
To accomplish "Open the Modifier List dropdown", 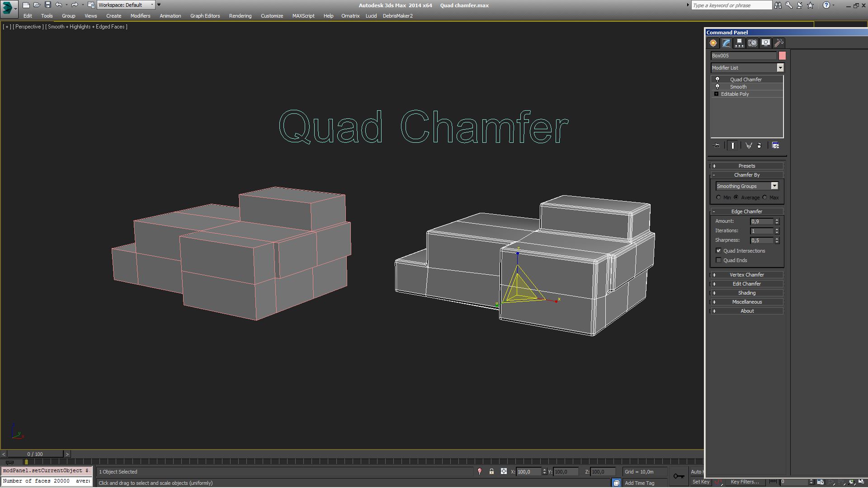I will [780, 68].
